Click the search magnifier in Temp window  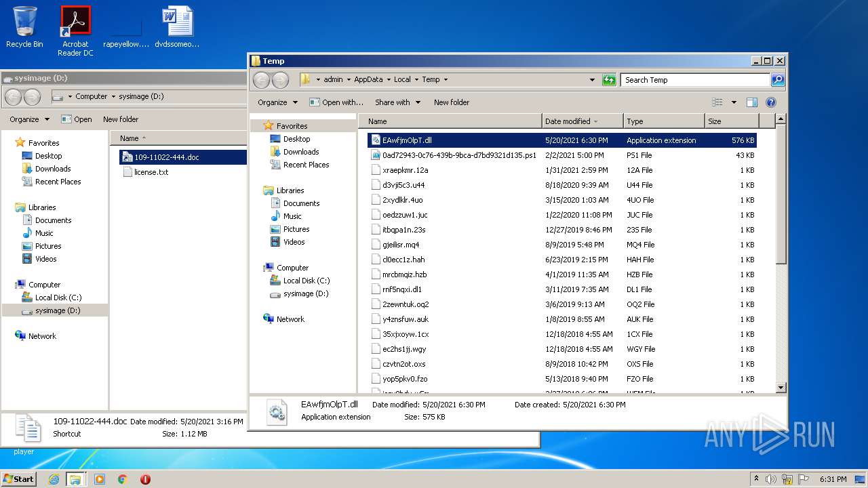click(x=778, y=80)
